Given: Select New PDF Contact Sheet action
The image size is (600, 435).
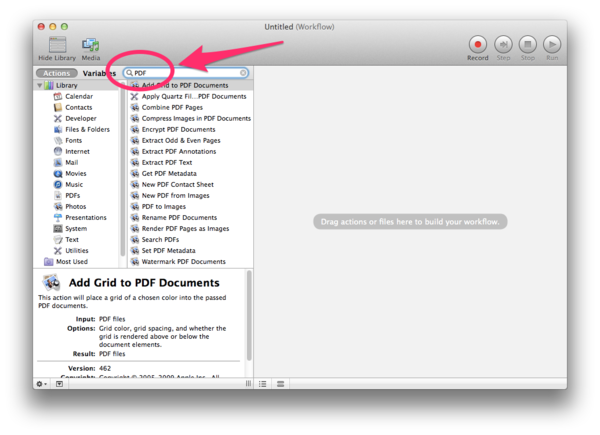Looking at the screenshot, I should click(x=190, y=184).
